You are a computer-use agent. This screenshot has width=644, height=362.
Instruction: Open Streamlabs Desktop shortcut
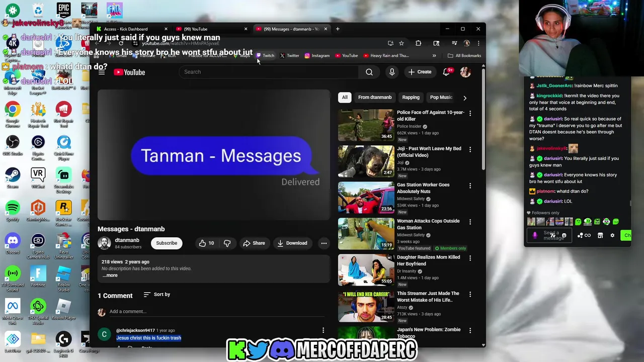tap(63, 181)
